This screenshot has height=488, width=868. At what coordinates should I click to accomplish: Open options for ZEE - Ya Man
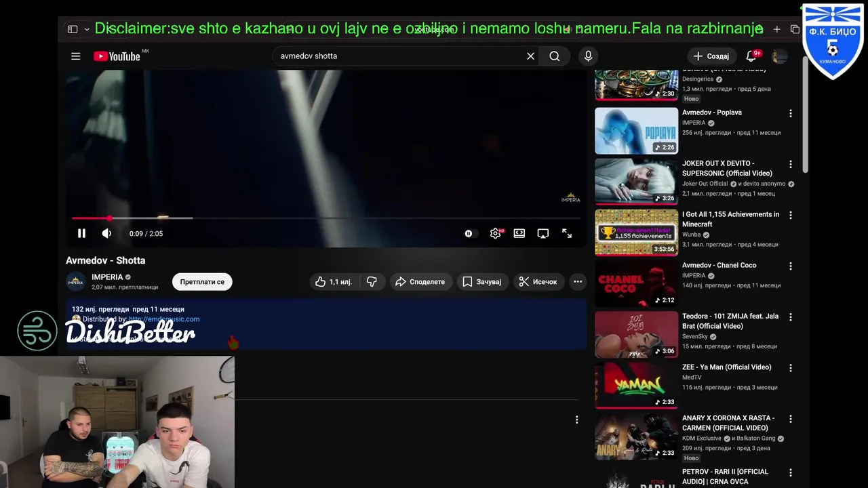[790, 367]
